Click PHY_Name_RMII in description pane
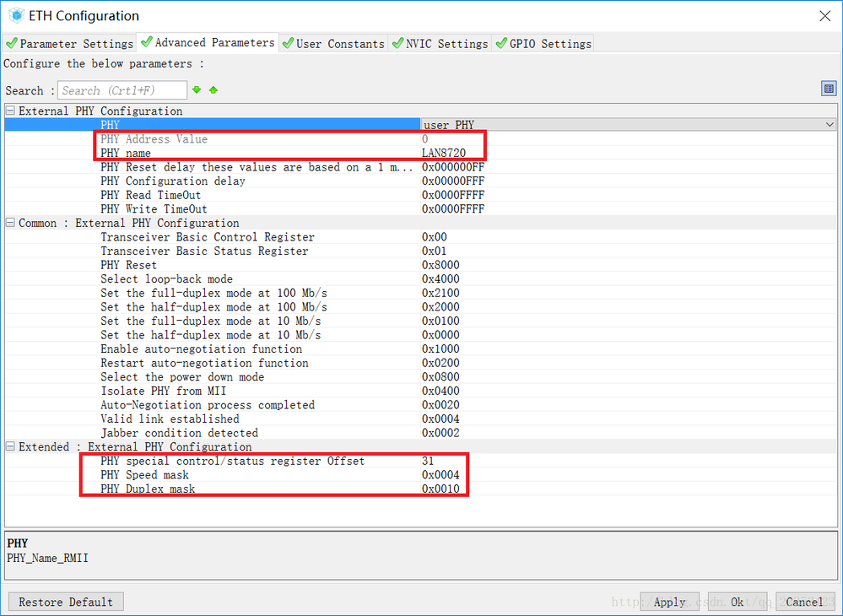Image resolution: width=843 pixels, height=616 pixels. [x=48, y=558]
